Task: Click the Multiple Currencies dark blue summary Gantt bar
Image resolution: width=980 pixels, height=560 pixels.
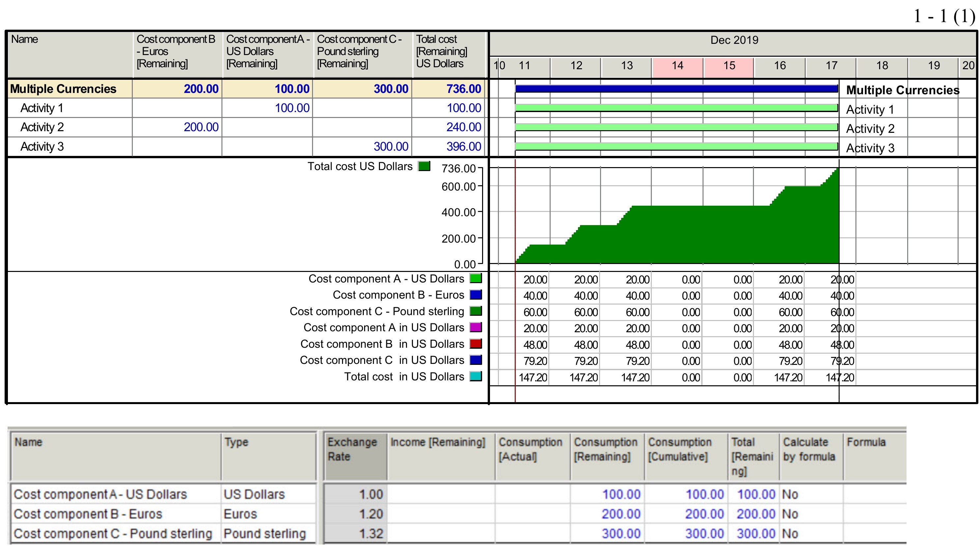Action: (677, 89)
